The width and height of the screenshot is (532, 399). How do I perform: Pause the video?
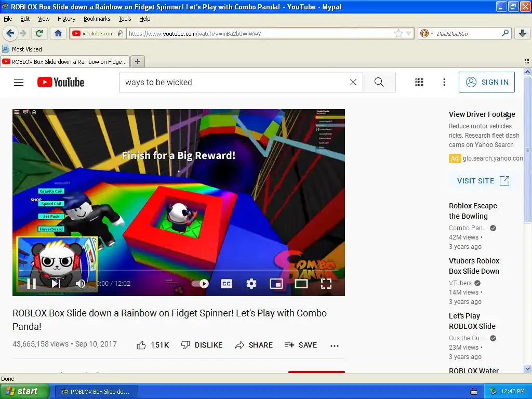pos(31,283)
